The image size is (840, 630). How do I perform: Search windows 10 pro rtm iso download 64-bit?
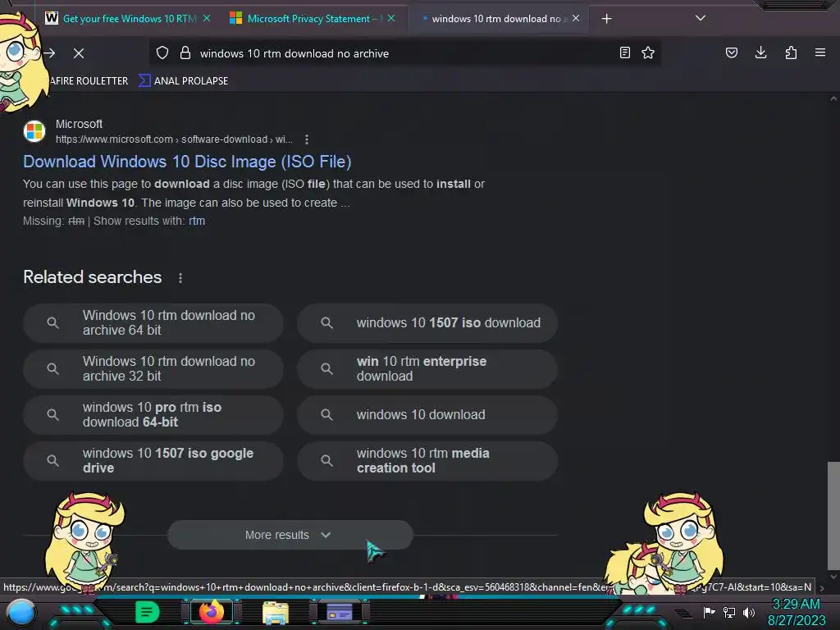[153, 415]
